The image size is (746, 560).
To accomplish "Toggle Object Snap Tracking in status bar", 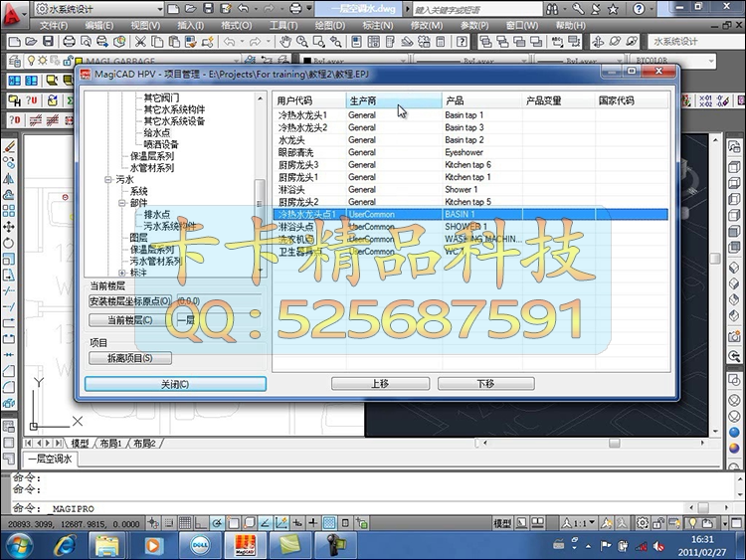I will tap(265, 523).
